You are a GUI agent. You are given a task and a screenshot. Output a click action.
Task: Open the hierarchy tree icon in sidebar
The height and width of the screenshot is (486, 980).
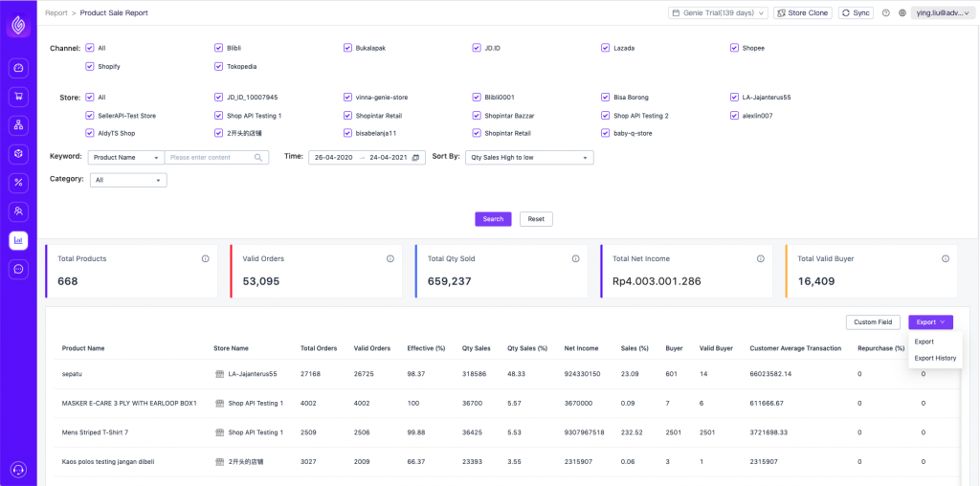click(18, 125)
